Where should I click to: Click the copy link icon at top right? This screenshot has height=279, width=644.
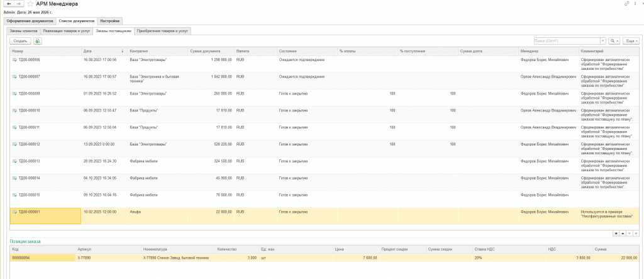point(627,4)
